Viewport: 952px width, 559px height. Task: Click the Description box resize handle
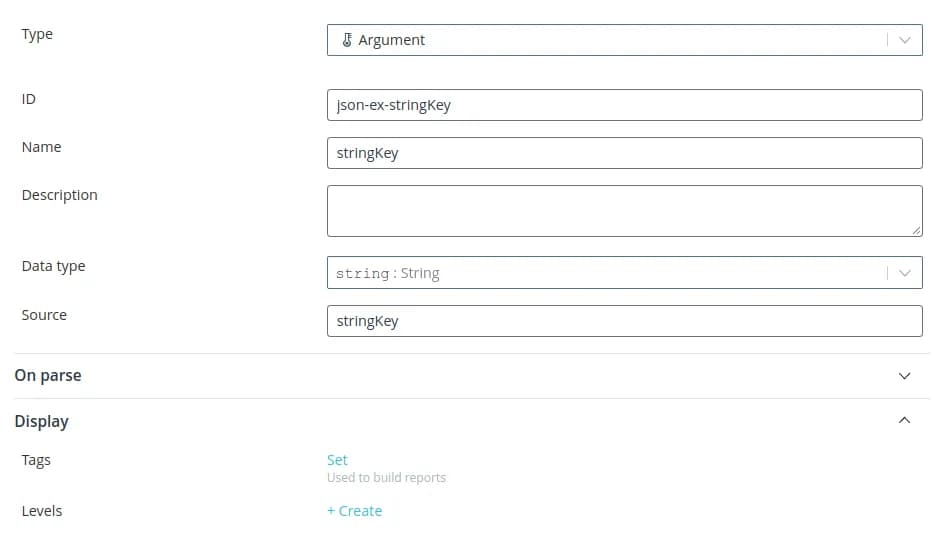click(x=916, y=230)
